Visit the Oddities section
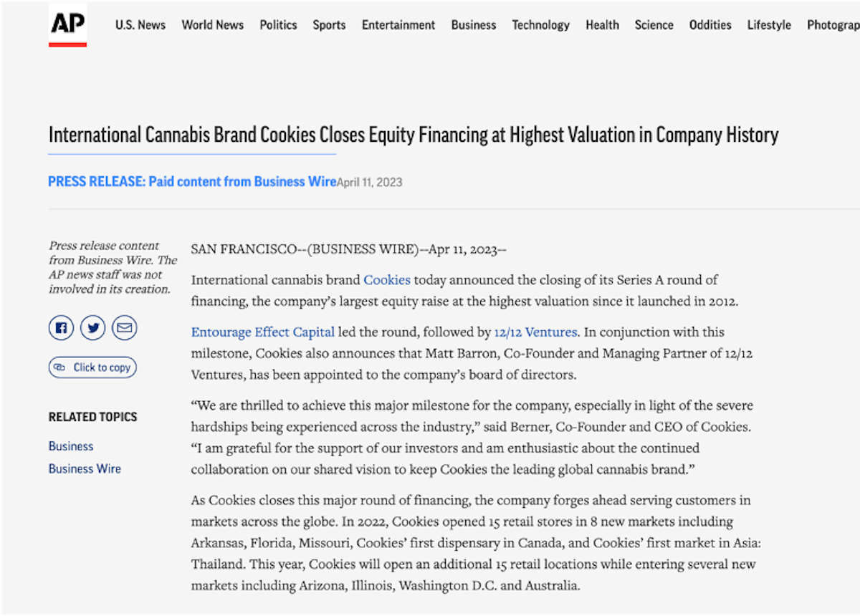The width and height of the screenshot is (860, 616). [x=710, y=25]
